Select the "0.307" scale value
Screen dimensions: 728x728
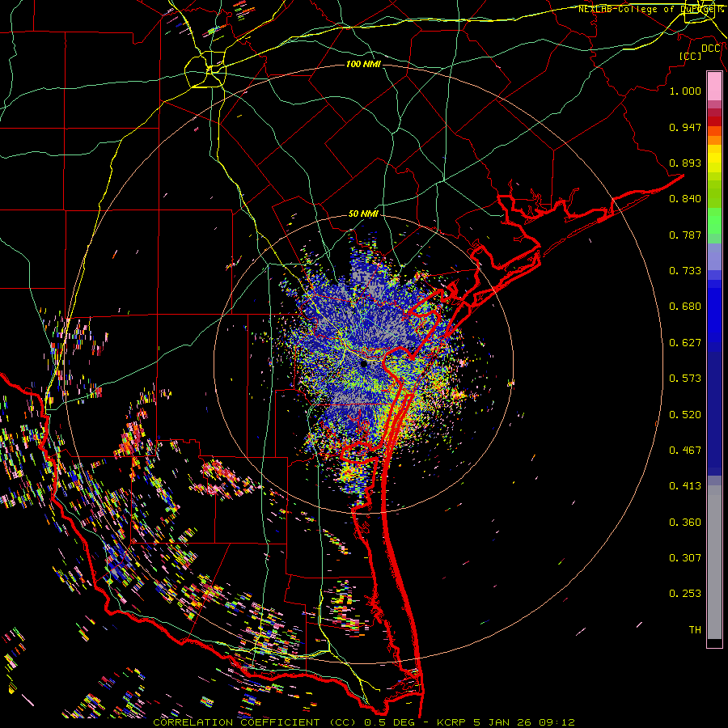(x=685, y=558)
